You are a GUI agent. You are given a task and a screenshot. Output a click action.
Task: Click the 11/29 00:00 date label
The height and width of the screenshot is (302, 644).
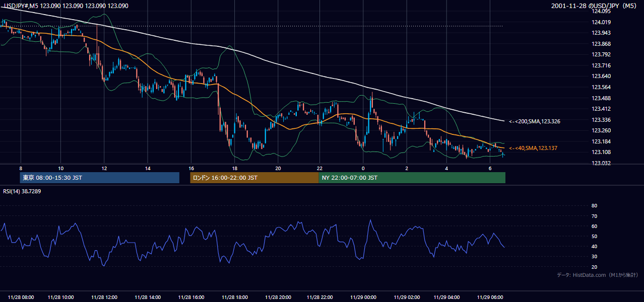(x=363, y=297)
